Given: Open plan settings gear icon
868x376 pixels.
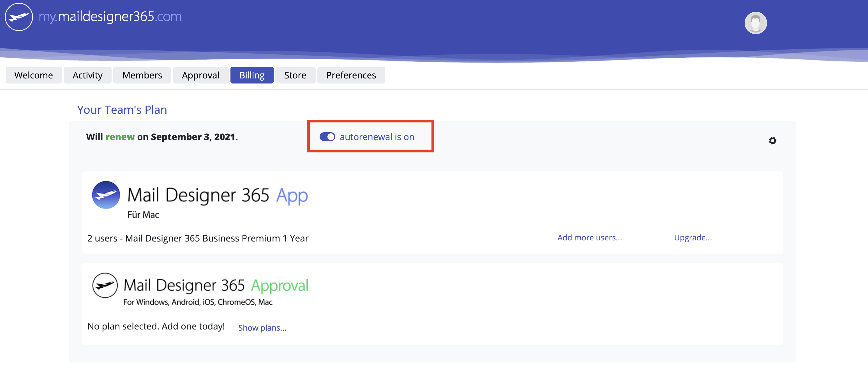Looking at the screenshot, I should tap(772, 140).
